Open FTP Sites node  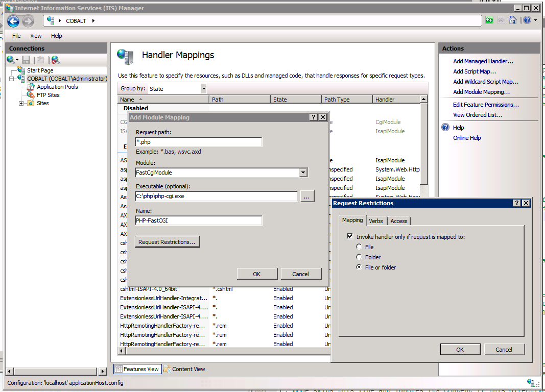click(x=48, y=95)
